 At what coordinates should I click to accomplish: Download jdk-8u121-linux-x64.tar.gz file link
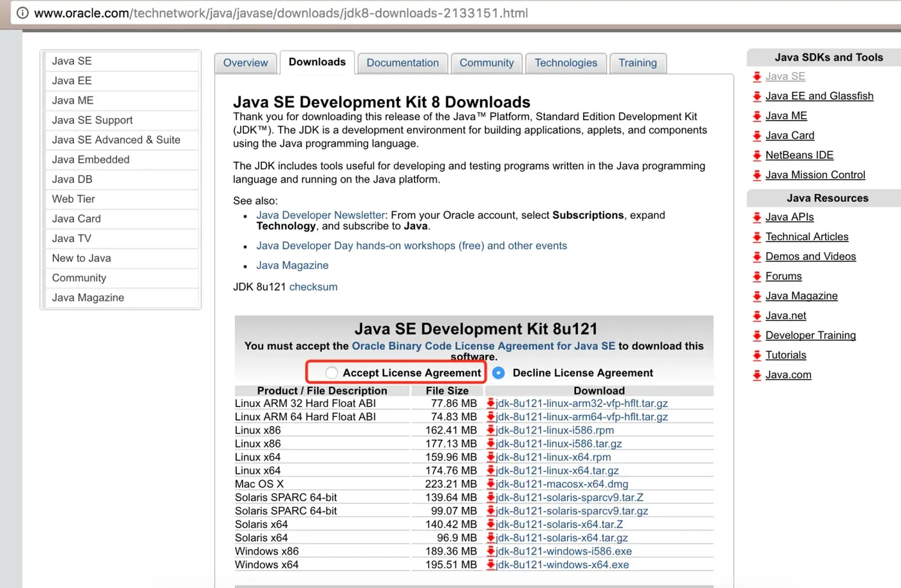pyautogui.click(x=557, y=471)
